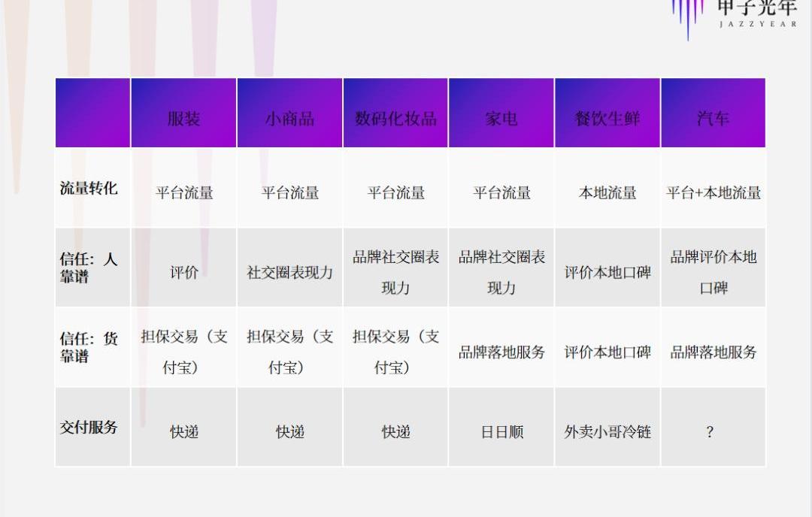
Task: Click 平台流量 in the 服装 column
Action: click(184, 193)
